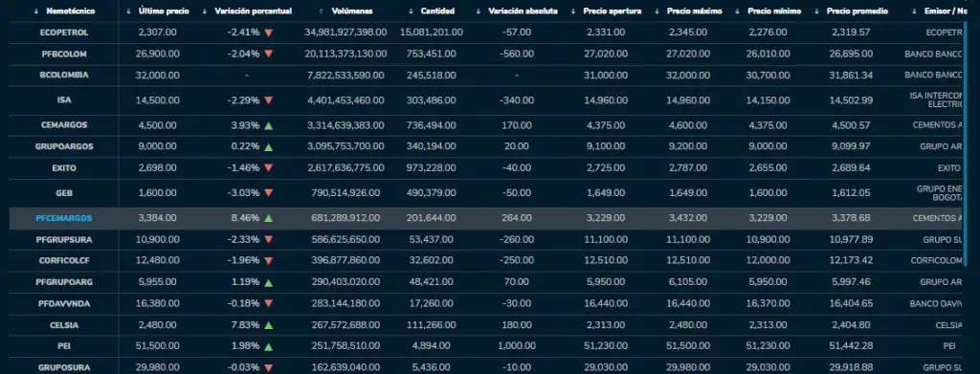
Task: Click the quantity value 15,081,201.00
Action: (x=432, y=33)
